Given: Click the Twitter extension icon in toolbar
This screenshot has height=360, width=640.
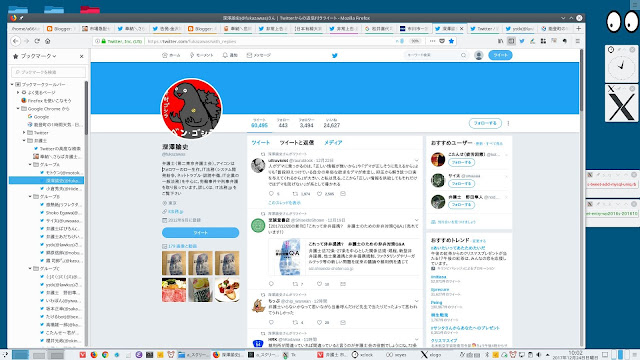Looking at the screenshot, I should pyautogui.click(x=522, y=41).
